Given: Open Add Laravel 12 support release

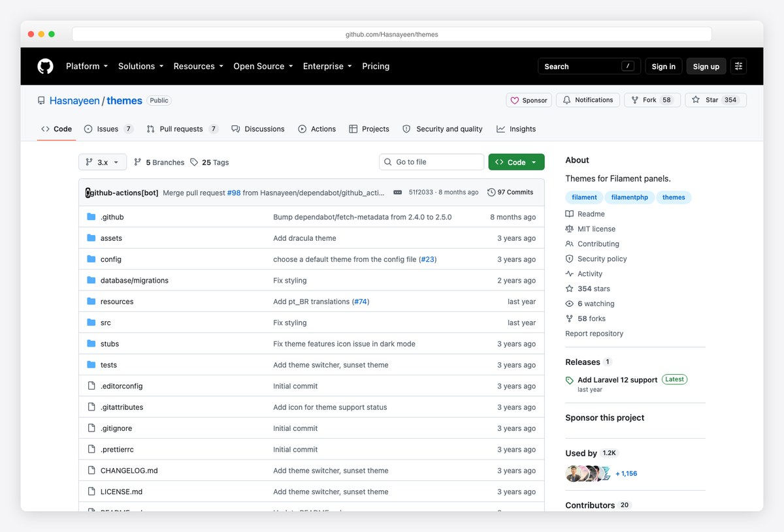Looking at the screenshot, I should click(617, 380).
